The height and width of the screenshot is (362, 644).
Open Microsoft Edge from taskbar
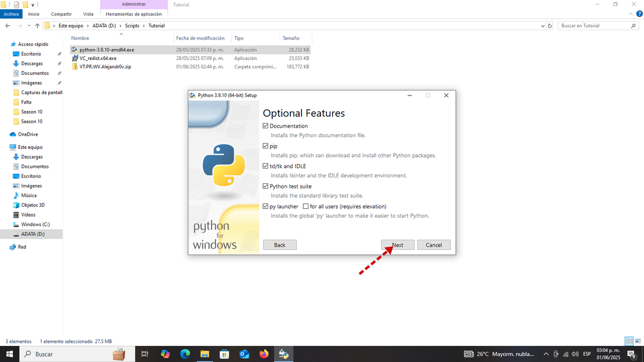(x=185, y=354)
